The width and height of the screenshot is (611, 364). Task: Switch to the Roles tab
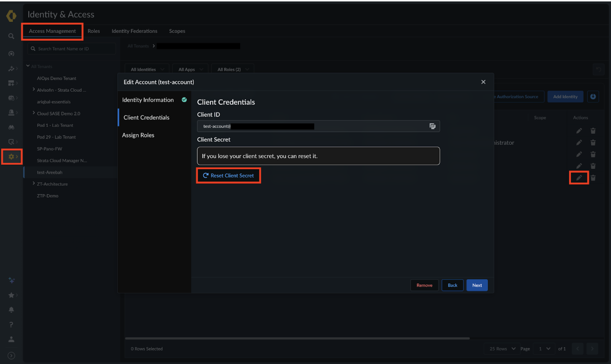pos(94,31)
